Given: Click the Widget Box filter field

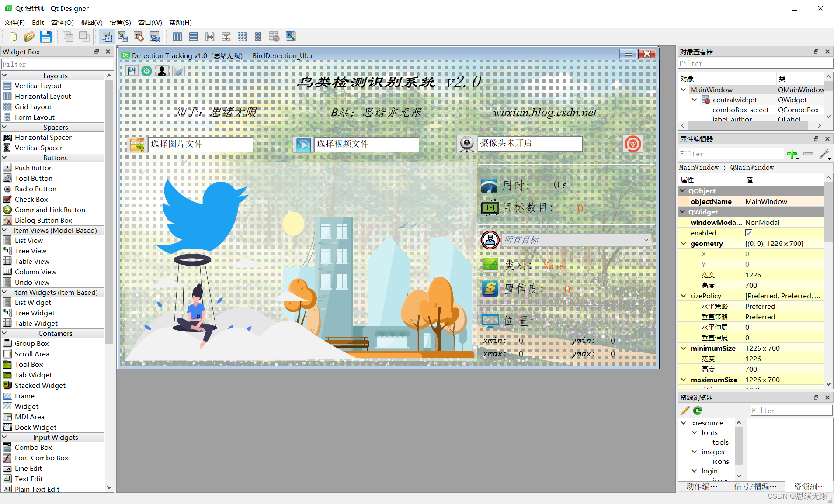Looking at the screenshot, I should 57,64.
